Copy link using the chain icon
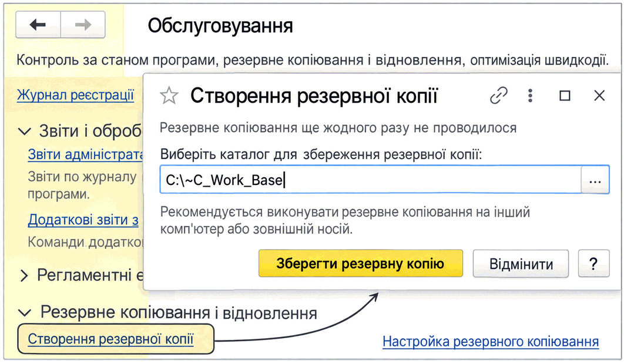Screen dimensions: 624x364 [x=499, y=96]
